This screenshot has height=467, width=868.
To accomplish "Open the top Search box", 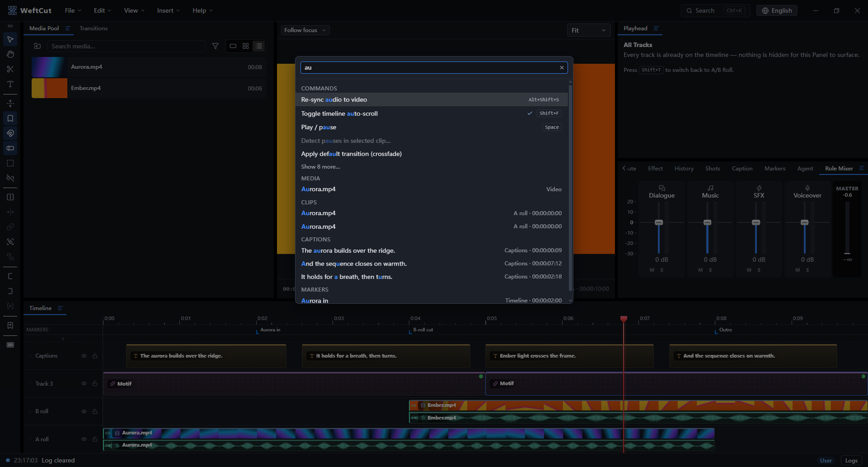I will click(x=715, y=10).
